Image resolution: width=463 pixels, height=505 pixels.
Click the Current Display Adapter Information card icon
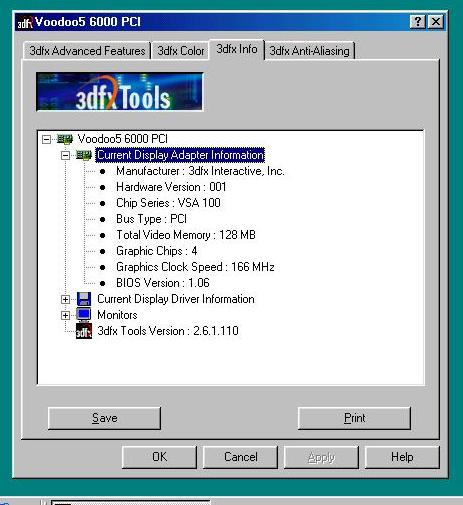pyautogui.click(x=84, y=155)
